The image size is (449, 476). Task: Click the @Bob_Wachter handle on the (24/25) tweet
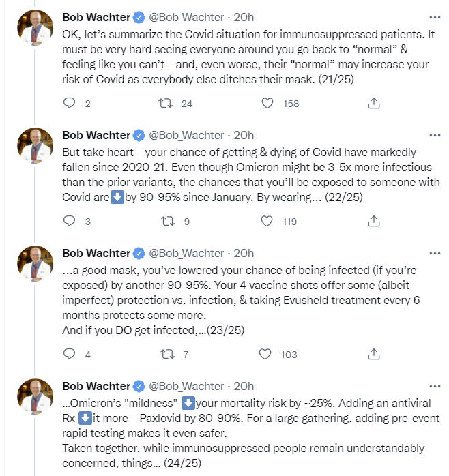(186, 386)
